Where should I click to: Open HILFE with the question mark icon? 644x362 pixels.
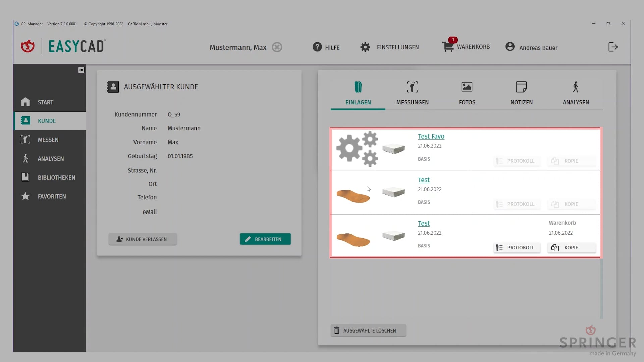click(317, 47)
